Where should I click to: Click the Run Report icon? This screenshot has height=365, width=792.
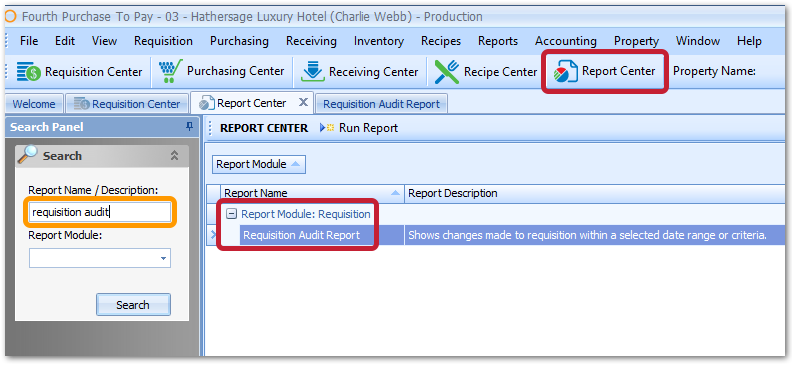point(327,128)
